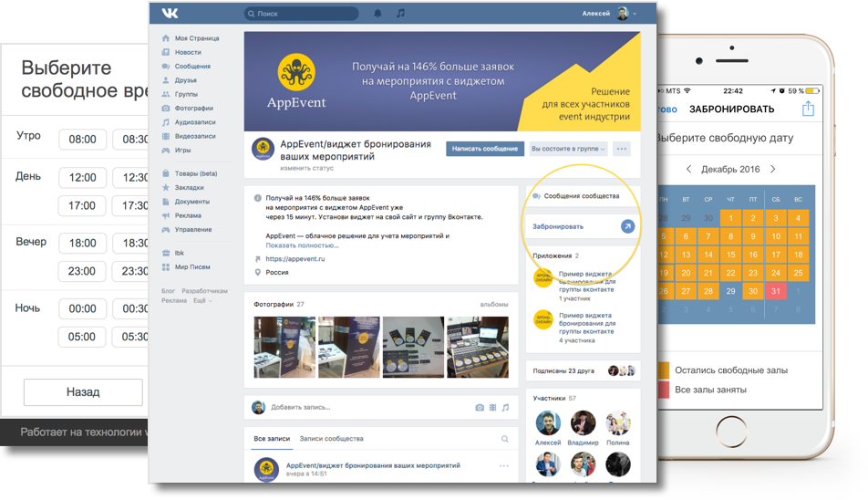Go to previous month on phone calendar
Image resolution: width=868 pixels, height=500 pixels.
coord(688,170)
